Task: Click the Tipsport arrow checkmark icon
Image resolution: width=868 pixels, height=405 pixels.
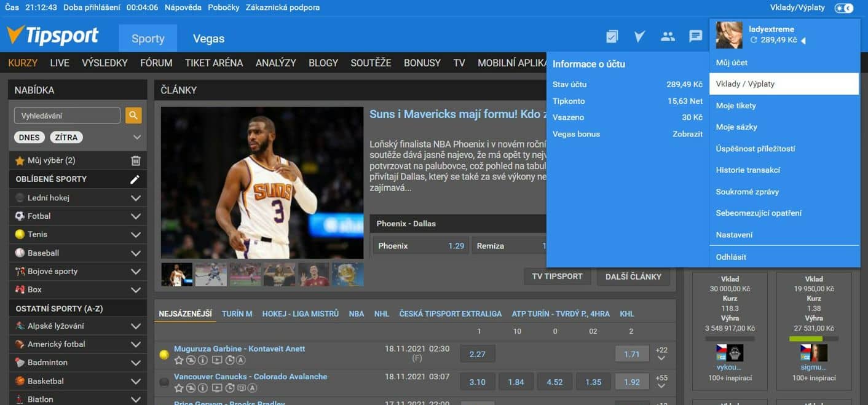Action: click(x=639, y=36)
